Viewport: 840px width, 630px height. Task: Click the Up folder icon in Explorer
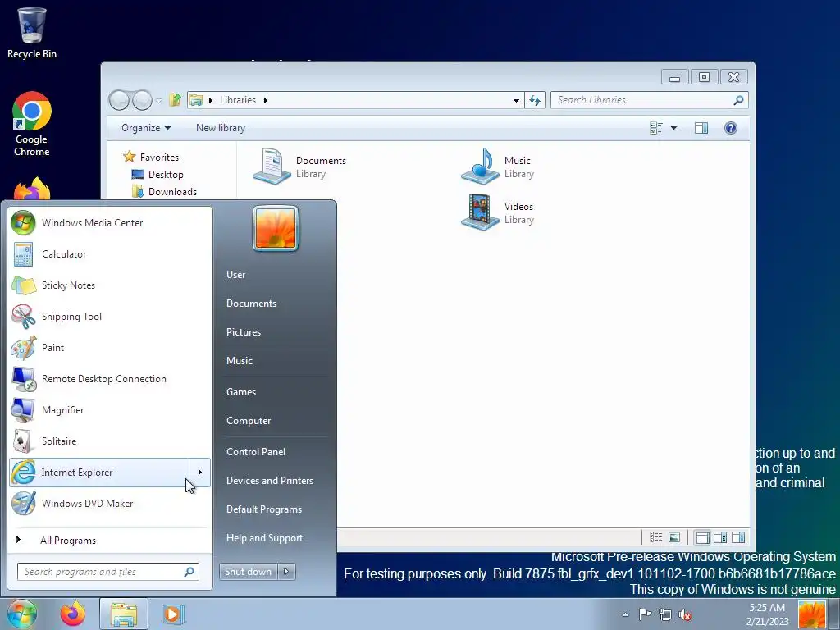[x=175, y=99]
